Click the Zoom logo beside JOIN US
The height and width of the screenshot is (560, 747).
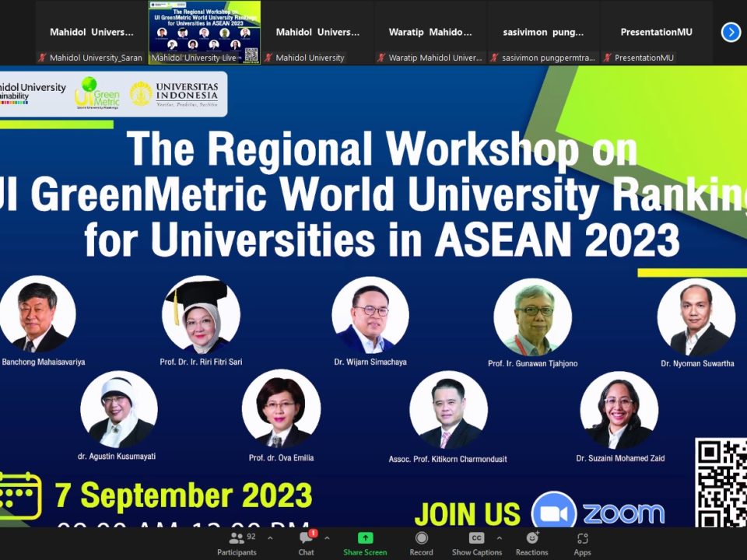point(598,512)
